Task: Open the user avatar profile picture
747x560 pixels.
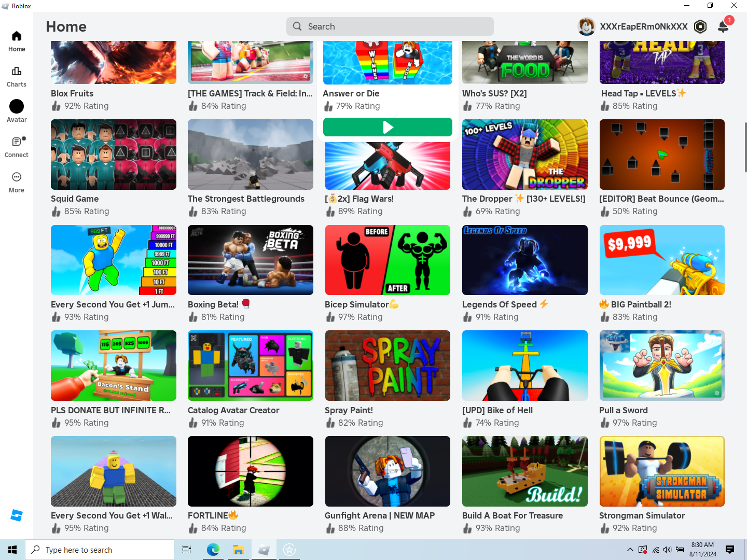Action: click(587, 26)
